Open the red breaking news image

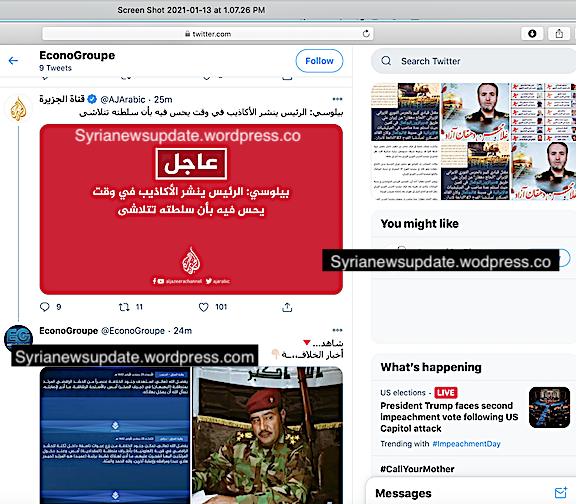(191, 209)
